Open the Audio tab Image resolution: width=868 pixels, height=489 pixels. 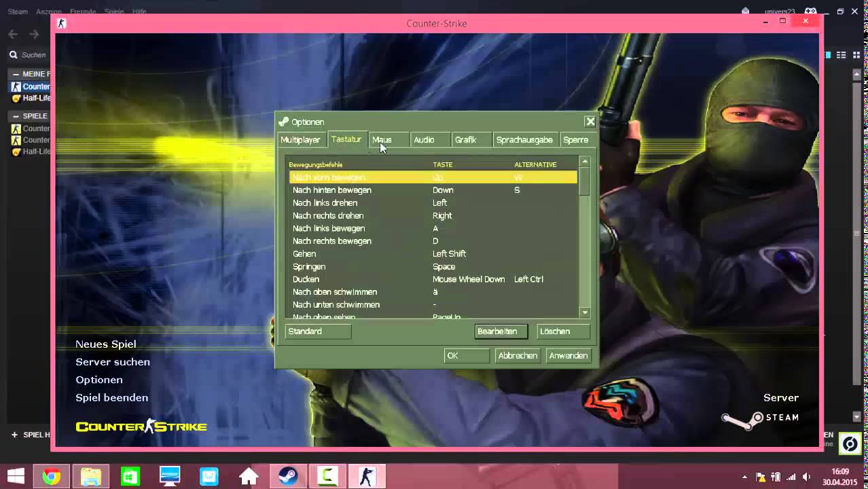tap(430, 140)
